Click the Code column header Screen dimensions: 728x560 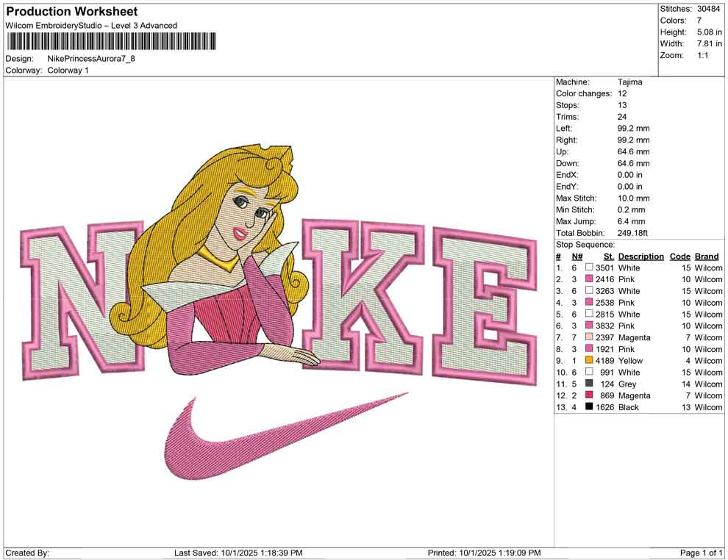coord(679,256)
